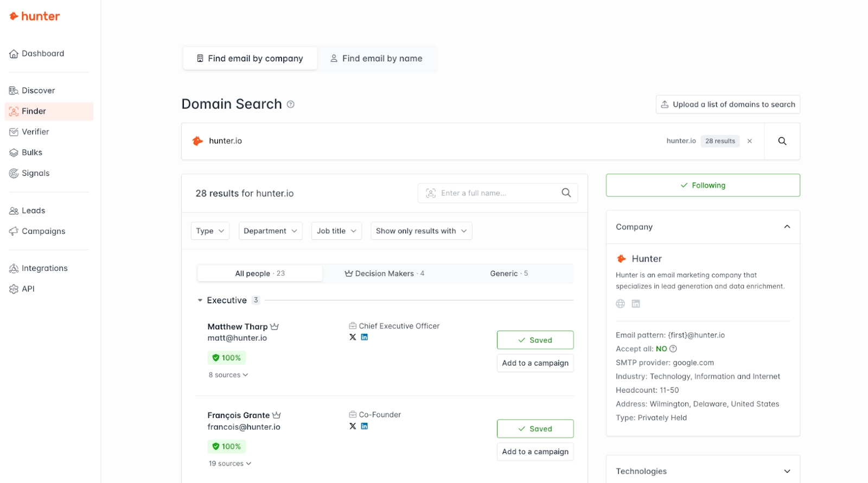Navigate to Signals
Screen dimensions: 868x483
click(30, 173)
